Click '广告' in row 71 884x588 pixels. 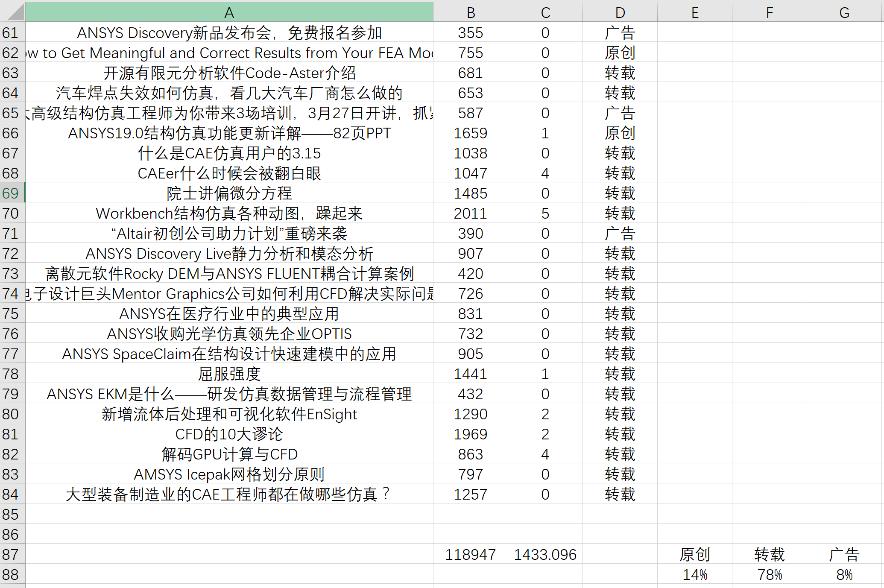(x=620, y=234)
